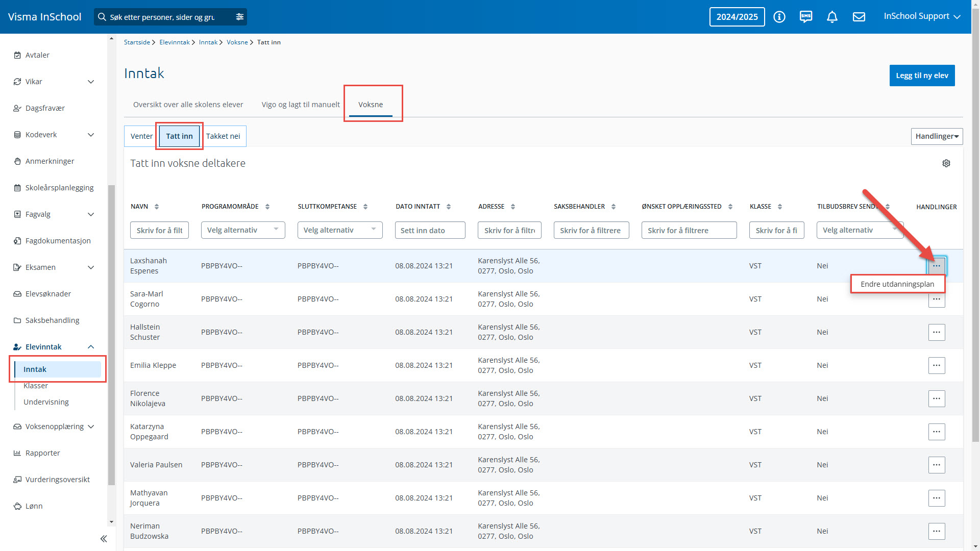Open actions menu for Emilia Kleppe

[936, 365]
